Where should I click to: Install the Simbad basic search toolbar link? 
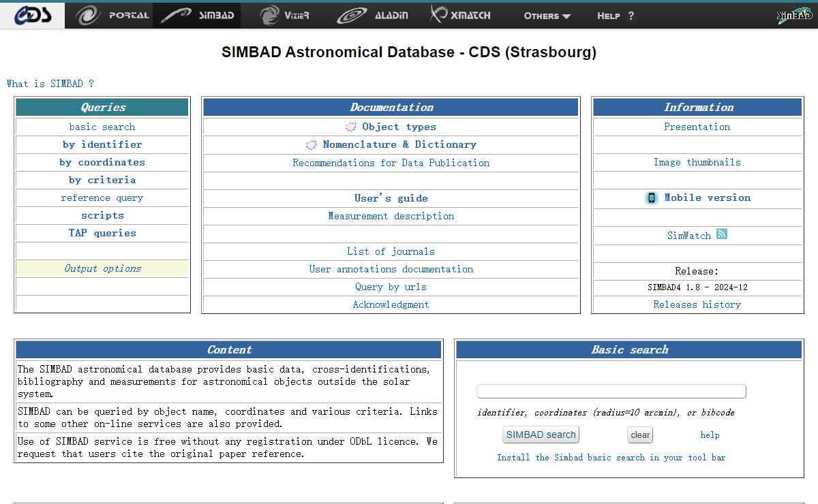point(611,457)
